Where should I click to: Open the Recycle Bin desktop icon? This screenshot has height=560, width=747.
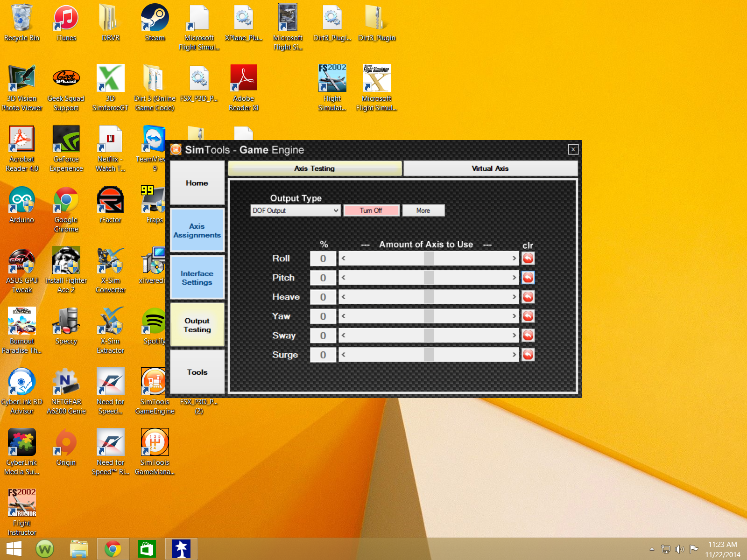coord(22,22)
